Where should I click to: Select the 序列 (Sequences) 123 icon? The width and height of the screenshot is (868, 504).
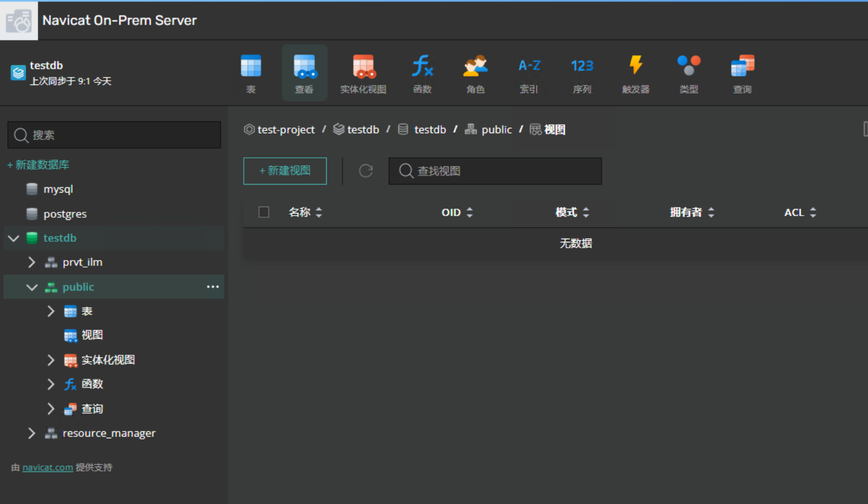pos(582,73)
